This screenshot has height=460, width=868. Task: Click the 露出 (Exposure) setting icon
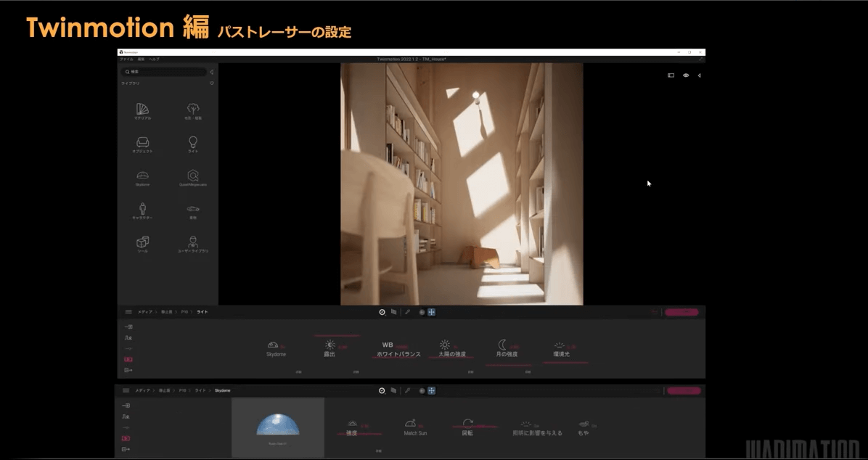click(x=330, y=345)
